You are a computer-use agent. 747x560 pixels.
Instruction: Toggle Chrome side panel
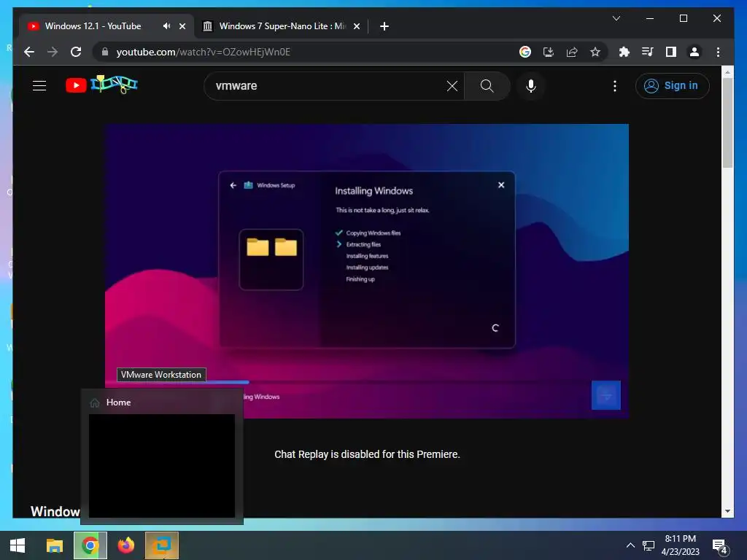pyautogui.click(x=671, y=52)
